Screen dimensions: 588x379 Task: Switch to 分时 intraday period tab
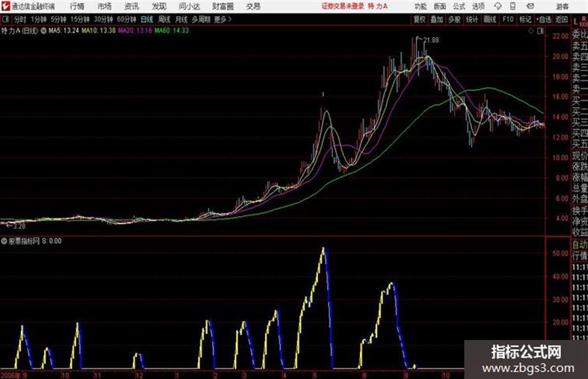pos(20,19)
